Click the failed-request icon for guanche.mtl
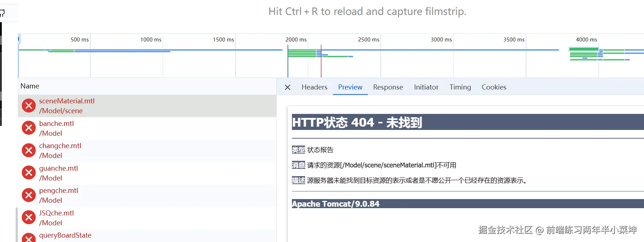The image size is (644, 242). coord(29,173)
